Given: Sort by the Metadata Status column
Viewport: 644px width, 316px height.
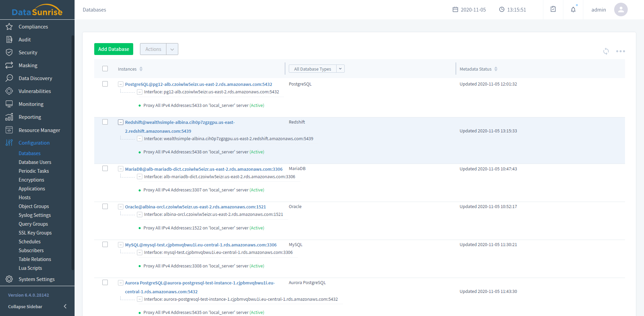Looking at the screenshot, I should pyautogui.click(x=496, y=69).
